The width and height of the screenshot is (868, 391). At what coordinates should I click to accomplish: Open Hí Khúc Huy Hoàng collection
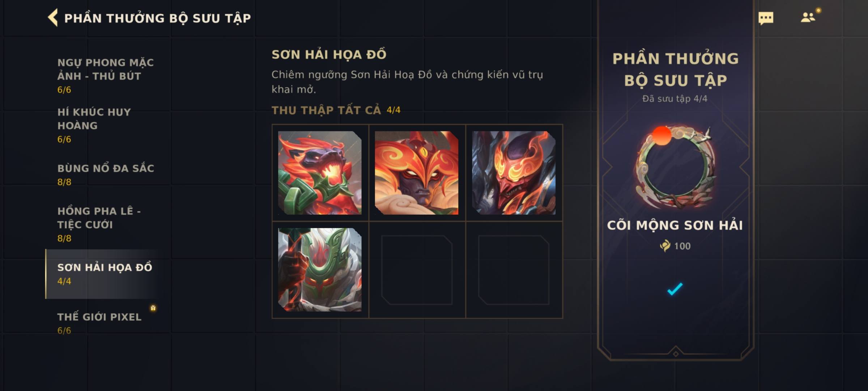click(94, 125)
